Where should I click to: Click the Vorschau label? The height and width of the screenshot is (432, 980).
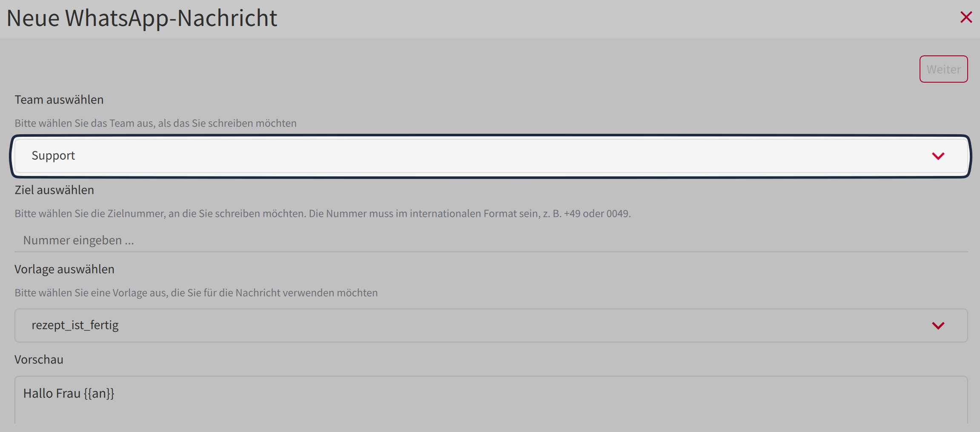[x=39, y=360]
